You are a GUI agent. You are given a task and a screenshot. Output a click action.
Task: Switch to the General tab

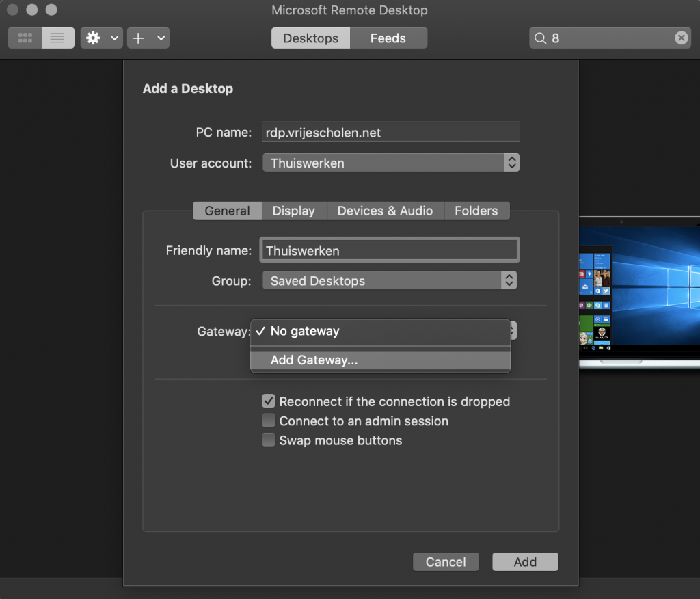click(227, 211)
